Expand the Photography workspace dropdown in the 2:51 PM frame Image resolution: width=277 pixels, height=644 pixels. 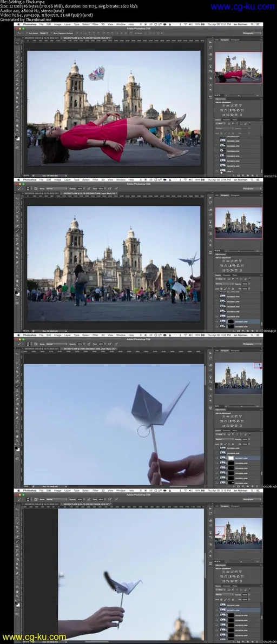click(x=252, y=33)
